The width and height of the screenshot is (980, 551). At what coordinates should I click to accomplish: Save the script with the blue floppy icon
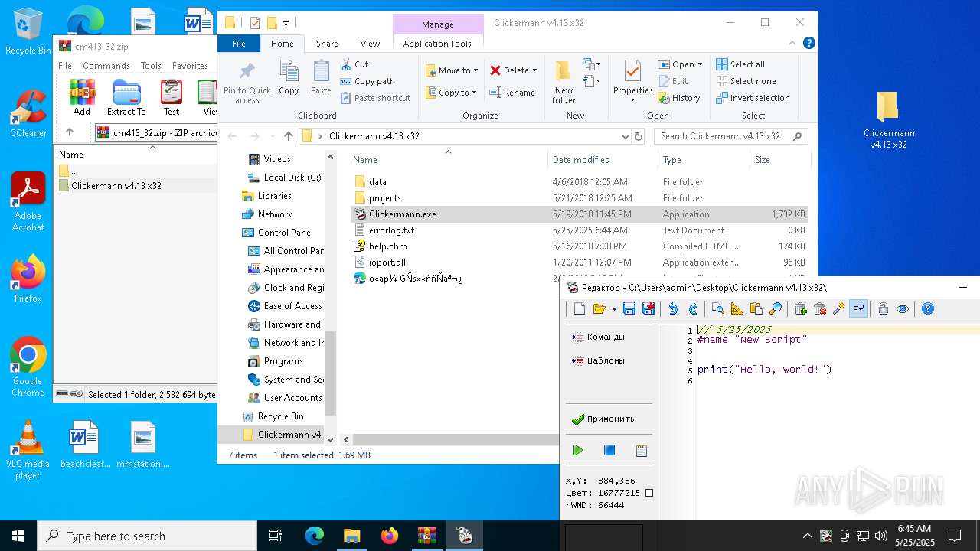click(x=629, y=308)
